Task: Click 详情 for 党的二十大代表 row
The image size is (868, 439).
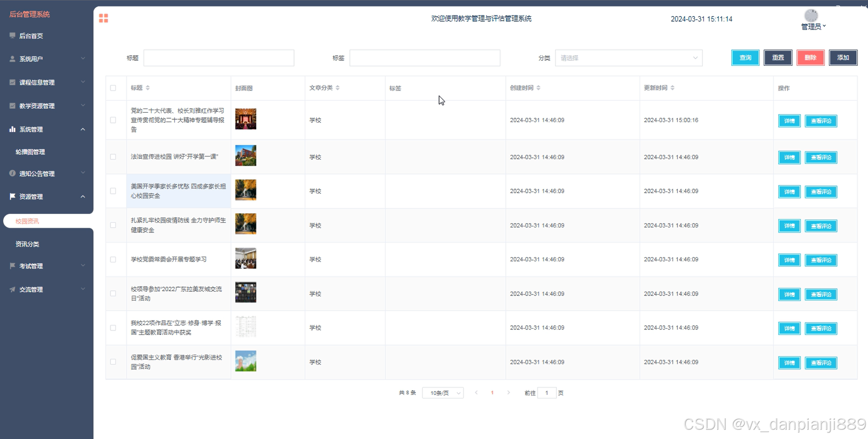Action: (x=789, y=121)
